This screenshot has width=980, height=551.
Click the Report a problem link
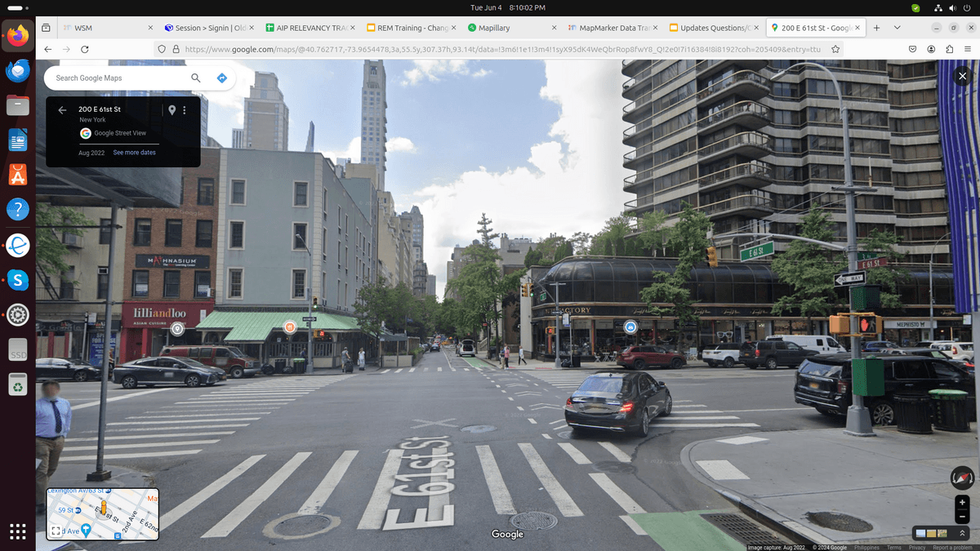click(x=952, y=548)
